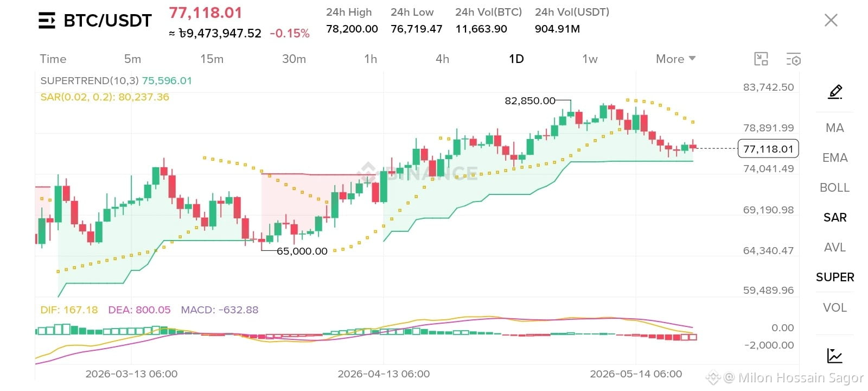Toggle the chart layout split icon
This screenshot has width=868, height=391.
tap(761, 59)
